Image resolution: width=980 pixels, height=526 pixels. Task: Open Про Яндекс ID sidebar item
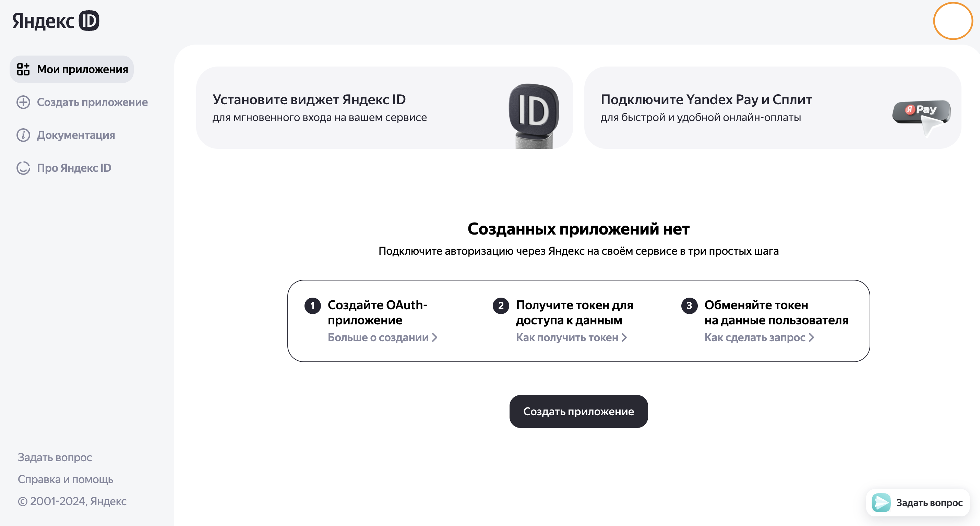[74, 168]
